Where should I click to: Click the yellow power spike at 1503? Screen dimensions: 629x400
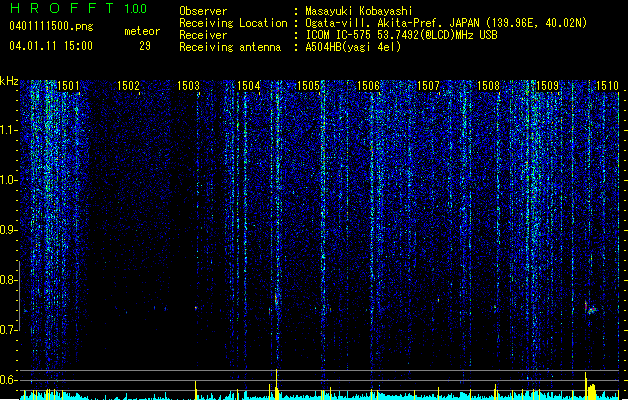[x=195, y=390]
